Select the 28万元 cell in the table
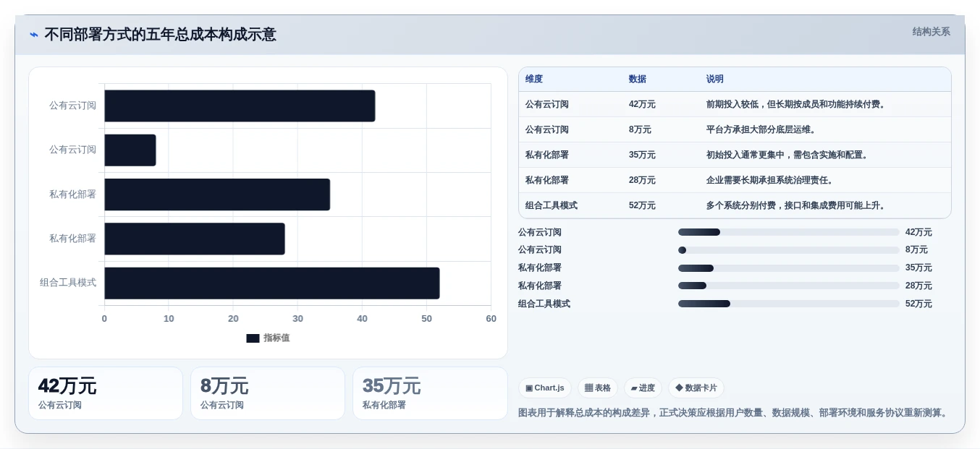The image size is (980, 449). pyautogui.click(x=642, y=180)
